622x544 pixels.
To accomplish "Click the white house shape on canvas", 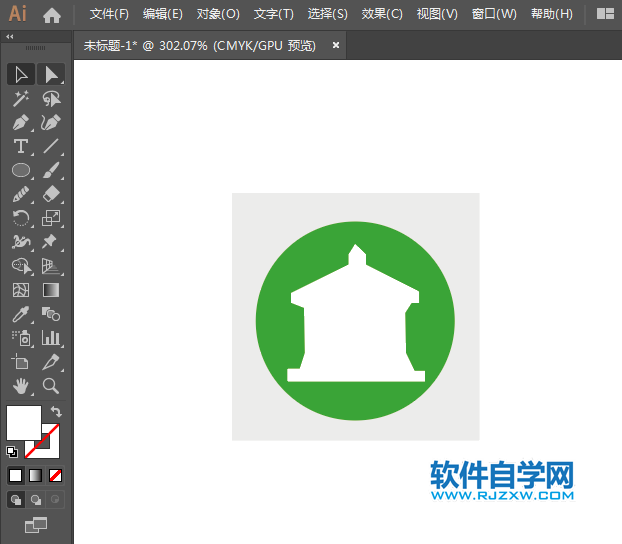I will tap(356, 325).
